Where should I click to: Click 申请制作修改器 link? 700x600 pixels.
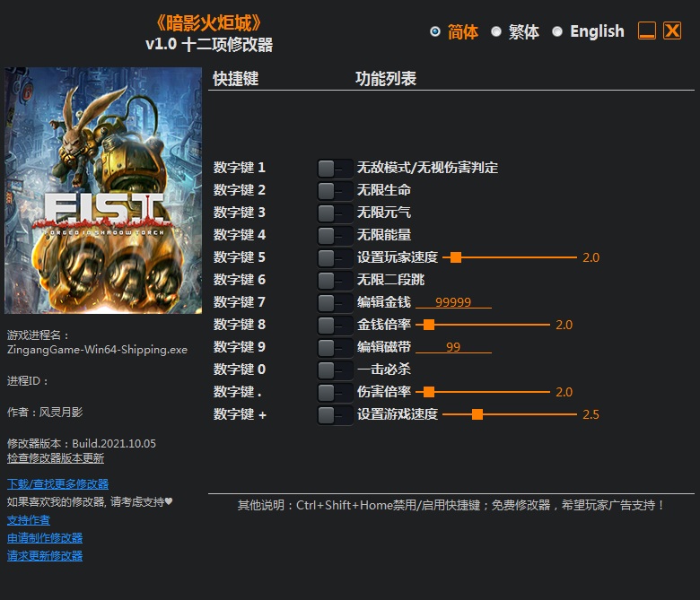click(45, 538)
